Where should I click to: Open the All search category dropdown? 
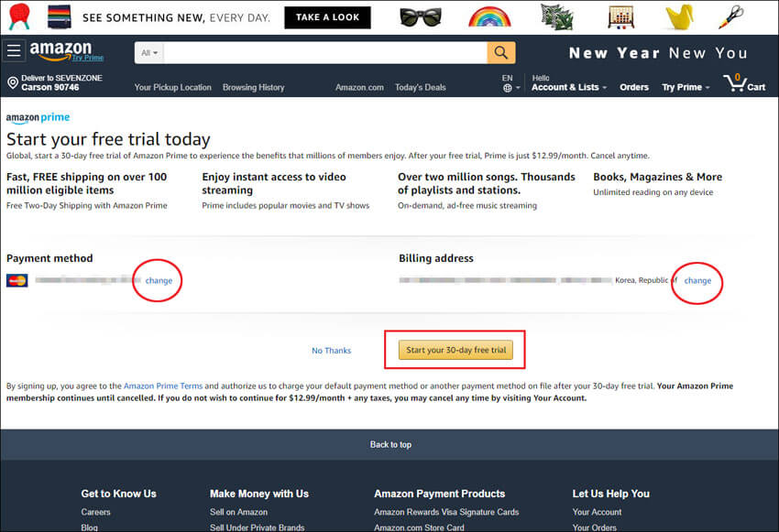tap(149, 52)
